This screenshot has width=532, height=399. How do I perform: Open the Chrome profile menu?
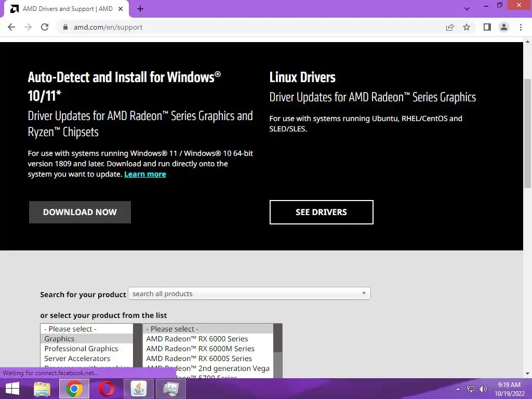click(x=504, y=27)
